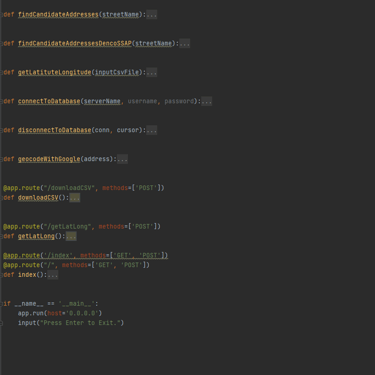Click the '__main__' string literal

point(77,304)
